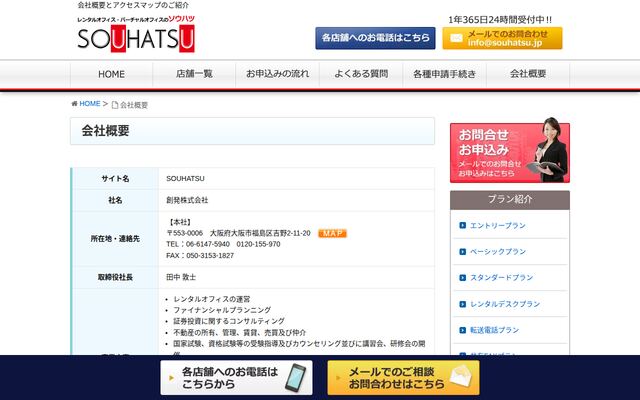
Task: Open レンタルデスクプラン link
Action: [505, 304]
